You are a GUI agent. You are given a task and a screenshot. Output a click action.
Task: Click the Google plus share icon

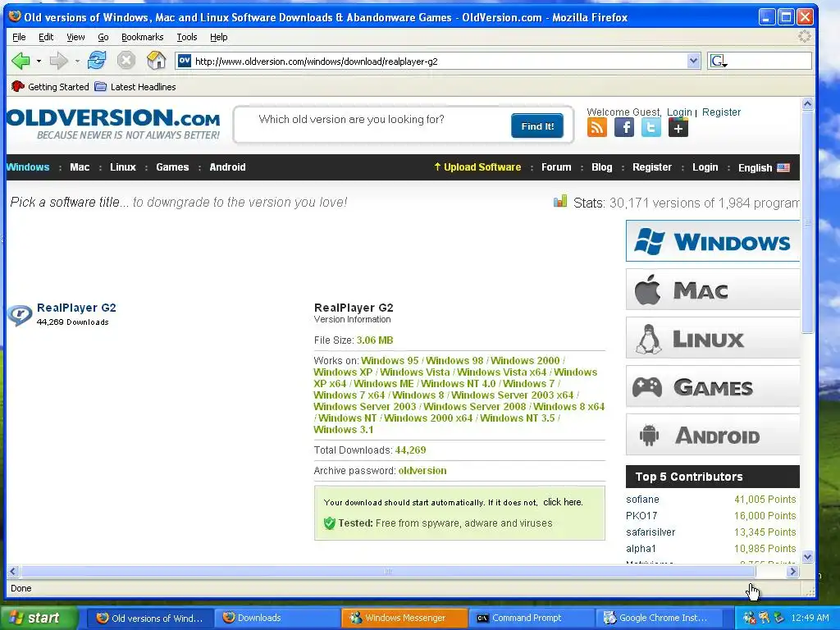pos(678,127)
